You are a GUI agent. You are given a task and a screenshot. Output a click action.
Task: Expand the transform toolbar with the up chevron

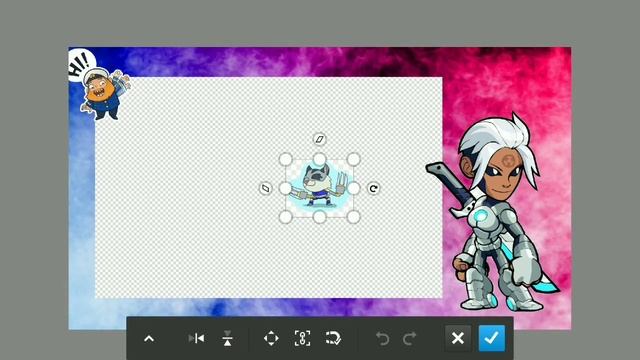[149, 338]
